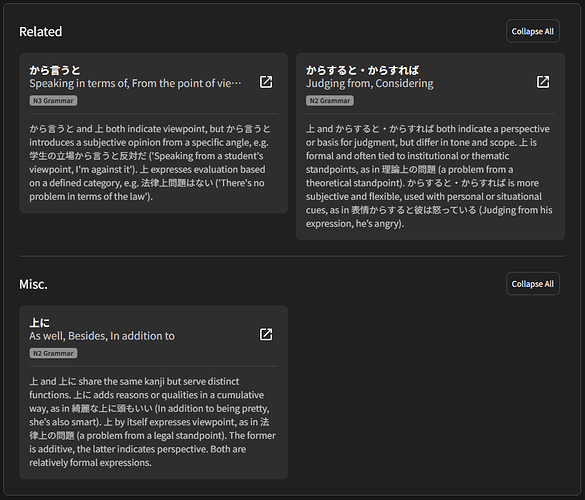585x500 pixels.
Task: Select the N2 Grammar badge on 上に card
Action: point(53,353)
